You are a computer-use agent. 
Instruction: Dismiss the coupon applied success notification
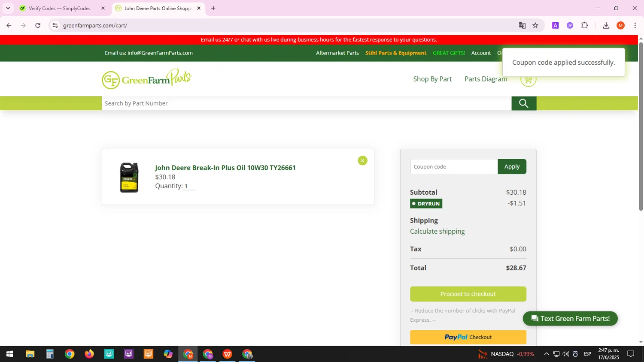[x=563, y=63]
